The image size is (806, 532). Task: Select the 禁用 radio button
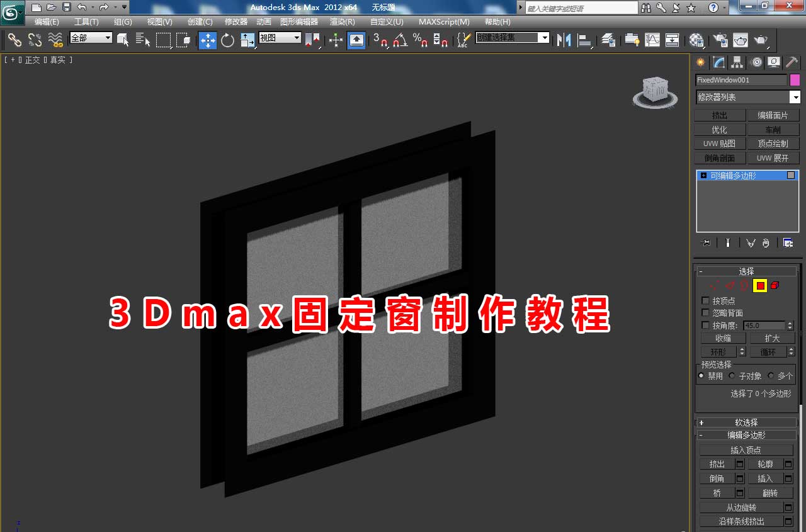click(x=701, y=376)
